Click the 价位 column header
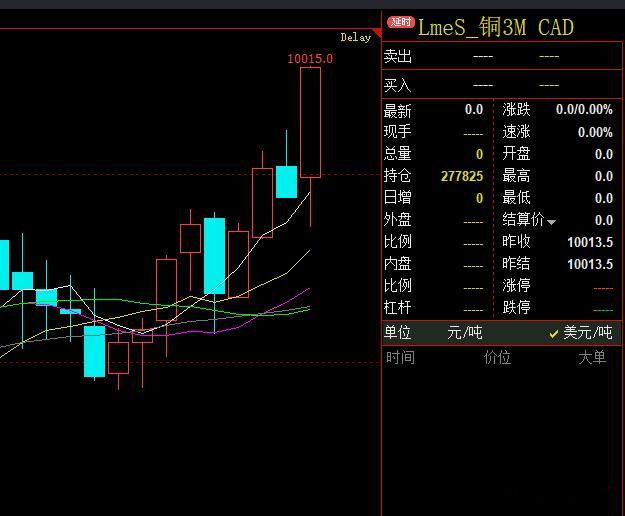Image resolution: width=625 pixels, height=516 pixels. pyautogui.click(x=497, y=357)
